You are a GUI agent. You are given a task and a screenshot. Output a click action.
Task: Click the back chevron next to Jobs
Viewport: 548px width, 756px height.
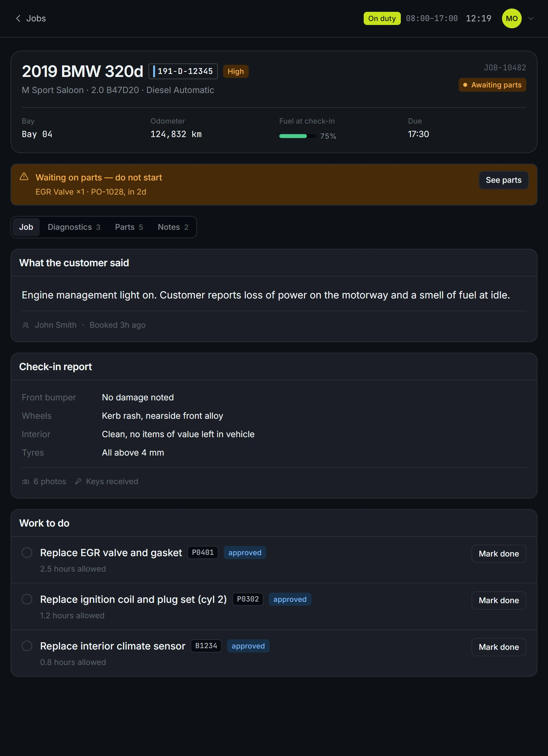click(x=18, y=18)
